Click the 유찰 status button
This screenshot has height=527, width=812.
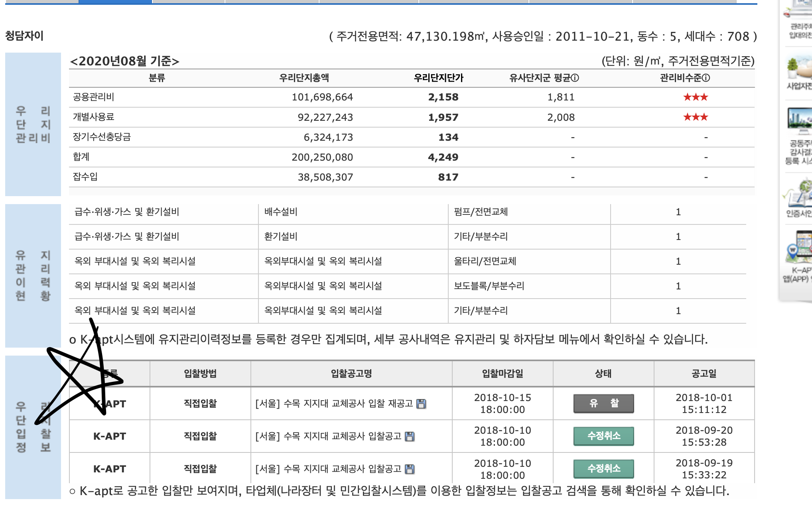coord(603,403)
